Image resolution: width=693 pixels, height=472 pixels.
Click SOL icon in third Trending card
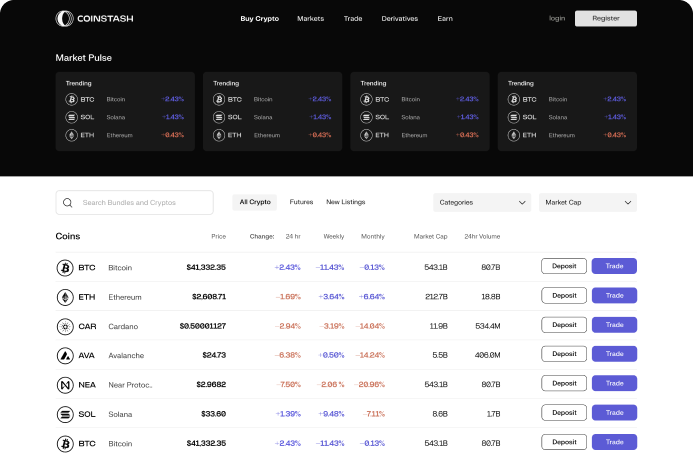[x=366, y=117]
